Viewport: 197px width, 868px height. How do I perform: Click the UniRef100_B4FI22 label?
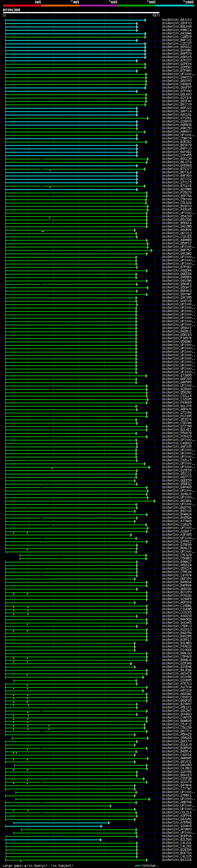click(177, 40)
